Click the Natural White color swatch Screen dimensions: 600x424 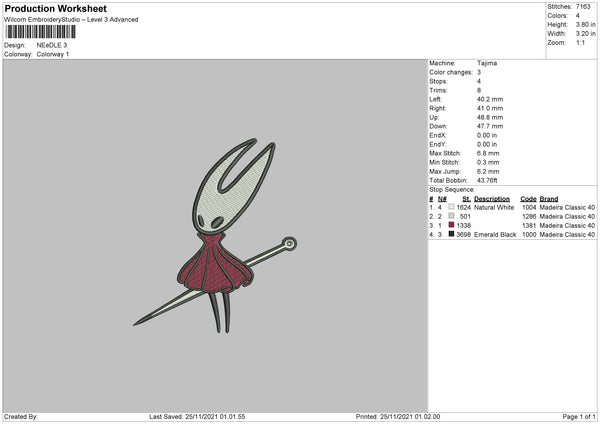[451, 207]
